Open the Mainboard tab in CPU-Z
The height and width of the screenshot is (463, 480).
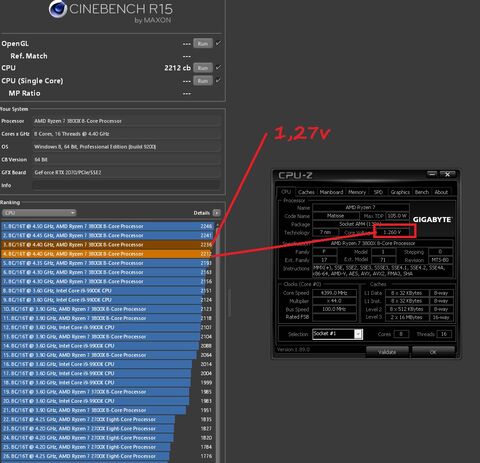(x=331, y=192)
